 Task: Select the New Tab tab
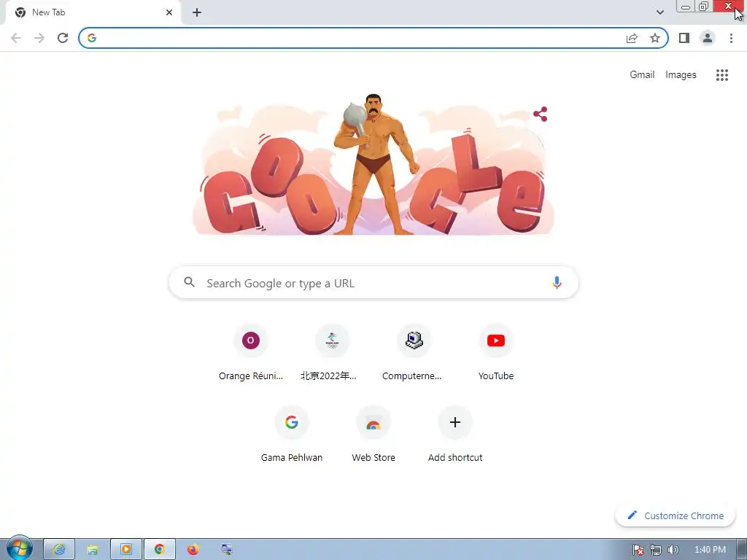(x=93, y=12)
